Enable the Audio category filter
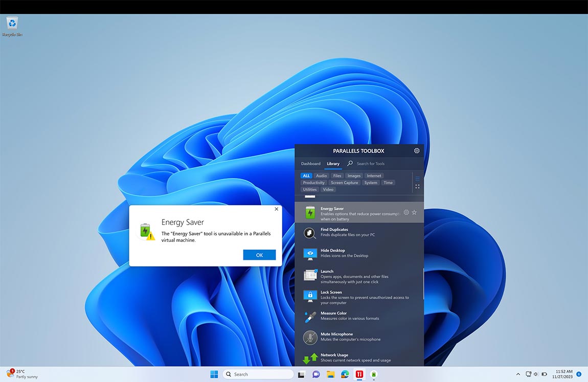Image resolution: width=588 pixels, height=382 pixels. pyautogui.click(x=321, y=175)
